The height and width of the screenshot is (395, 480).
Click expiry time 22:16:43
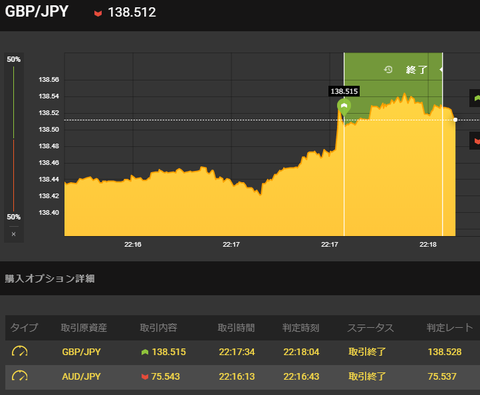pyautogui.click(x=301, y=377)
